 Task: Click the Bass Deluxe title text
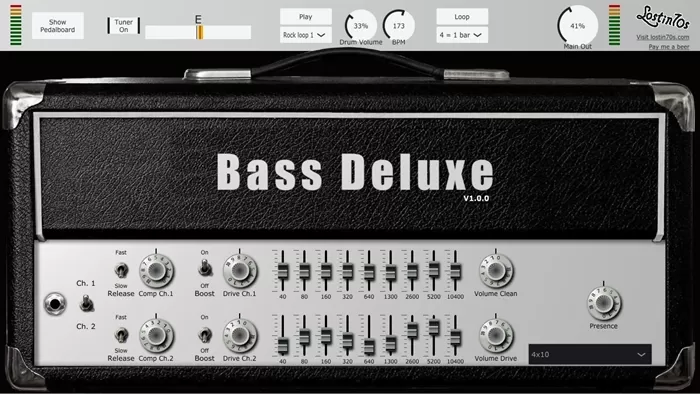355,172
